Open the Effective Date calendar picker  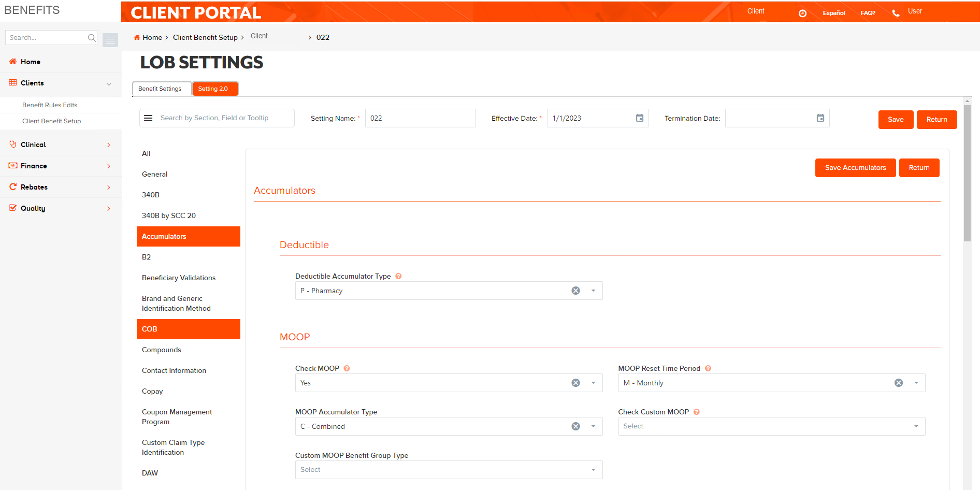tap(640, 118)
